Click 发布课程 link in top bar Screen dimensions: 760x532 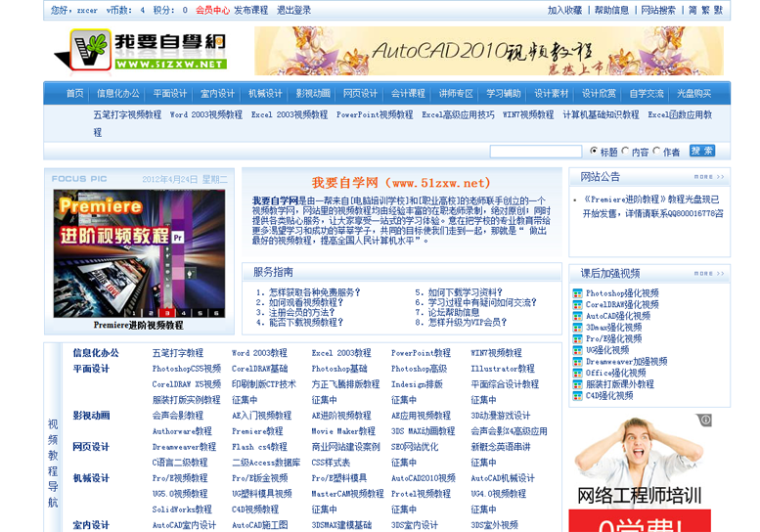[251, 10]
